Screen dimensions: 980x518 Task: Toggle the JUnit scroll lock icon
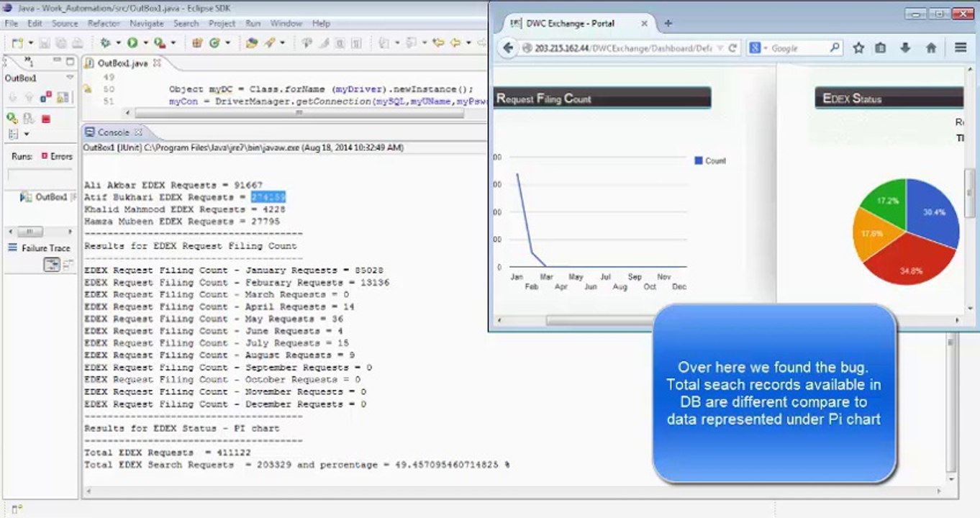pyautogui.click(x=63, y=97)
